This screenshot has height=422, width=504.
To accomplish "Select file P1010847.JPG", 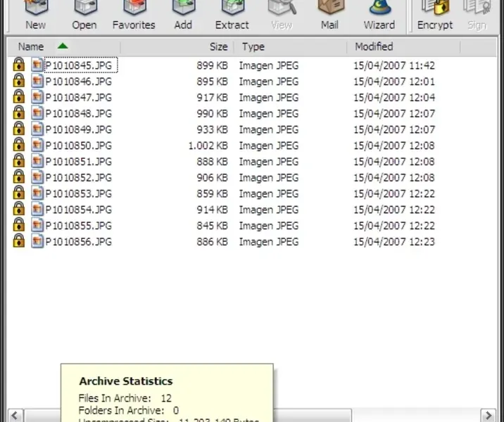I will click(79, 98).
